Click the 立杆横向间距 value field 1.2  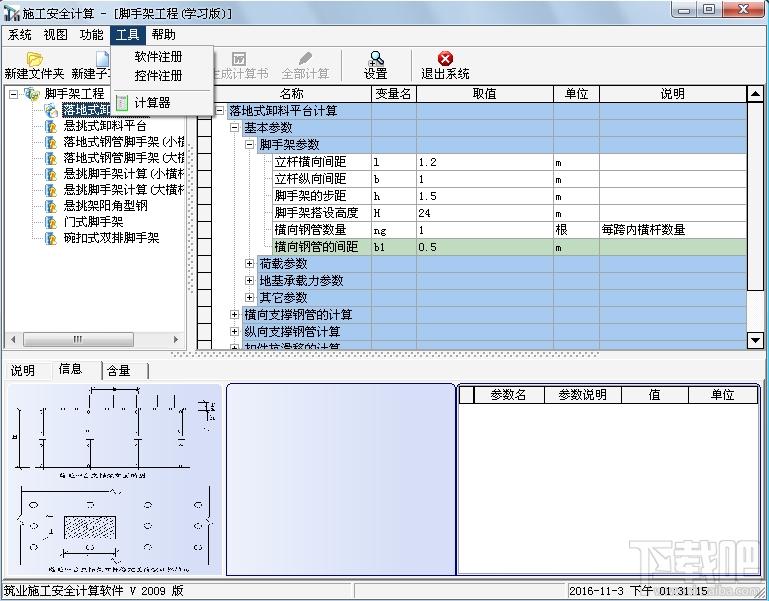pyautogui.click(x=480, y=162)
